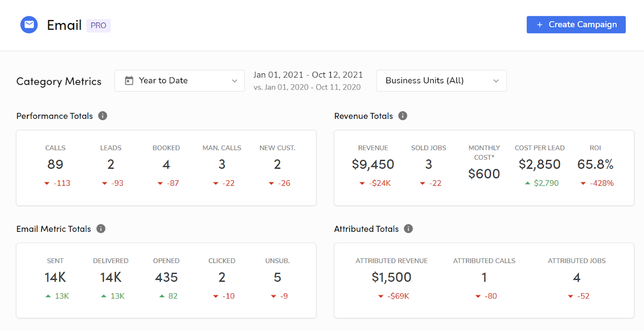
Task: Click the Opened metric value 435
Action: pos(166,277)
